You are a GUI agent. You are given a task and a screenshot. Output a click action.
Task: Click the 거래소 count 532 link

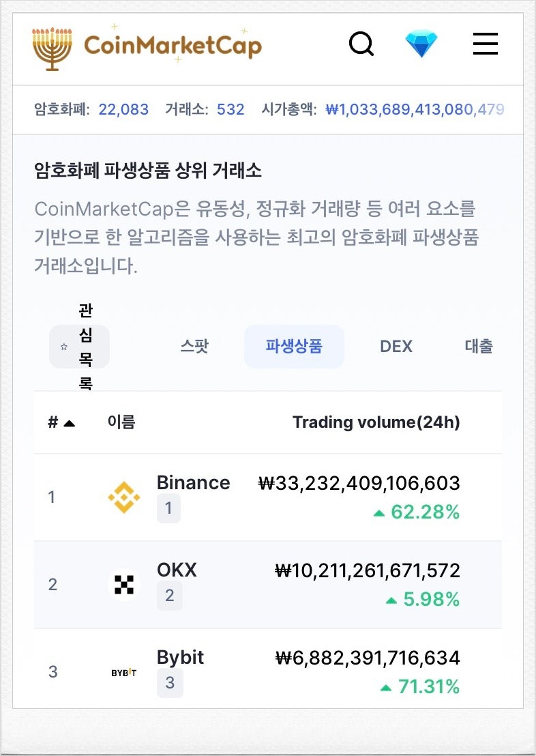point(230,109)
